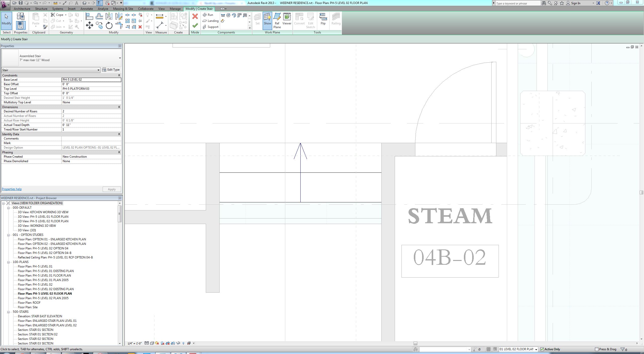
Task: Click the green Finish Edit Mode checkmark
Action: [195, 25]
